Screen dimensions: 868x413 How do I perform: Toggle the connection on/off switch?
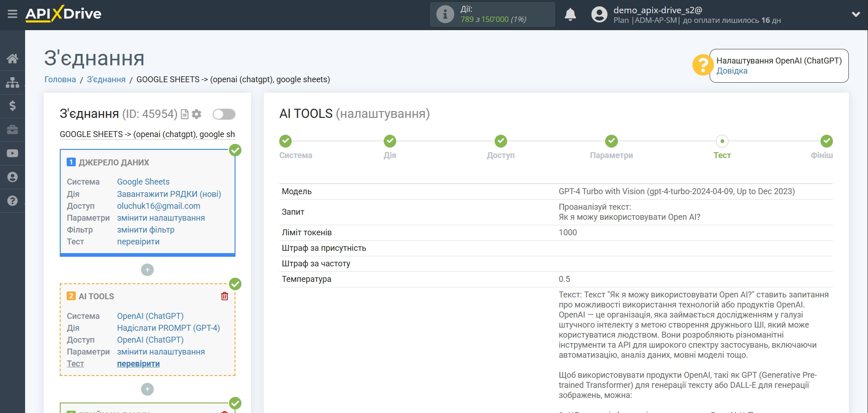(x=224, y=114)
